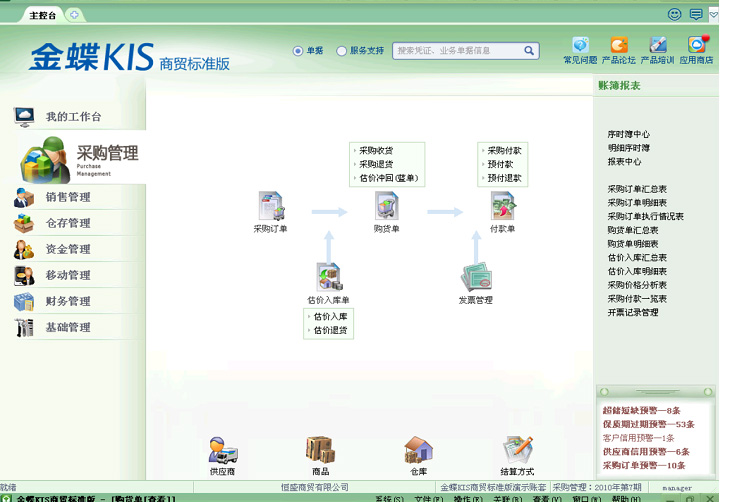Open the dropdown arrow at top right corner
This screenshot has height=502, width=750.
(713, 14)
